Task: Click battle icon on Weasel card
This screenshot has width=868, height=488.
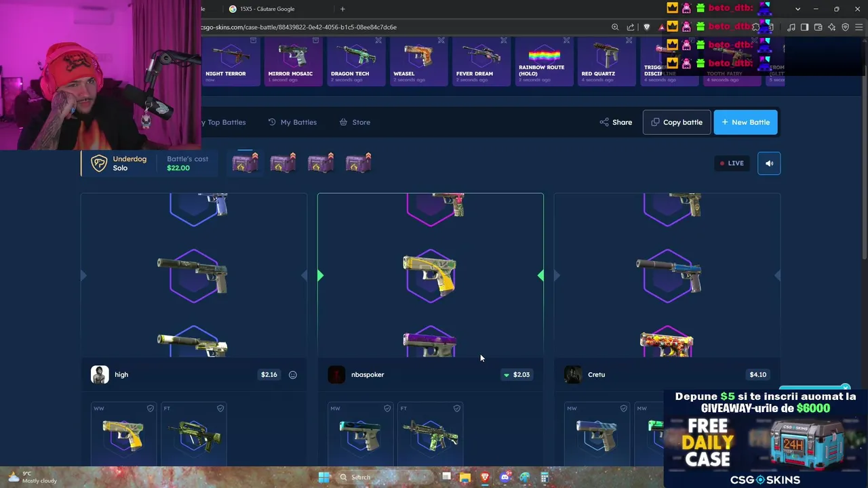Action: click(x=441, y=41)
